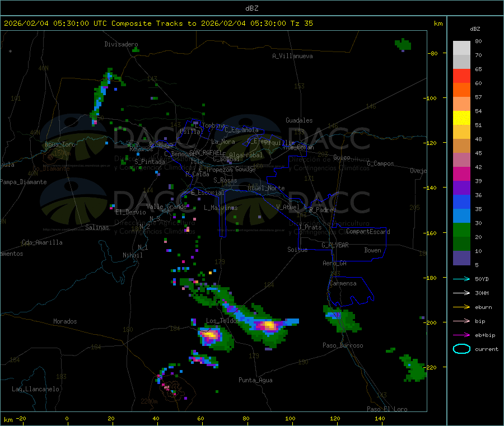This screenshot has width=504, height=426.
Task: Click the 10 dBZ dark violet swatch
Action: point(461,258)
